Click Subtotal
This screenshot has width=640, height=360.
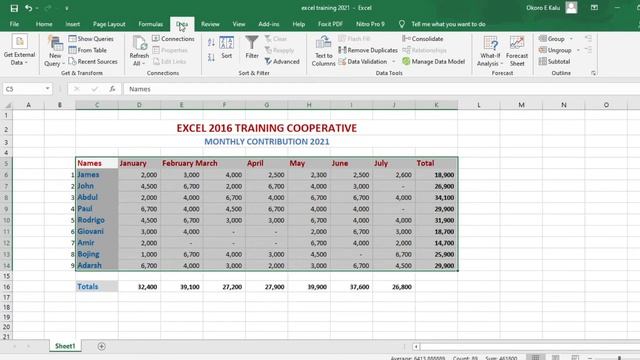click(554, 62)
